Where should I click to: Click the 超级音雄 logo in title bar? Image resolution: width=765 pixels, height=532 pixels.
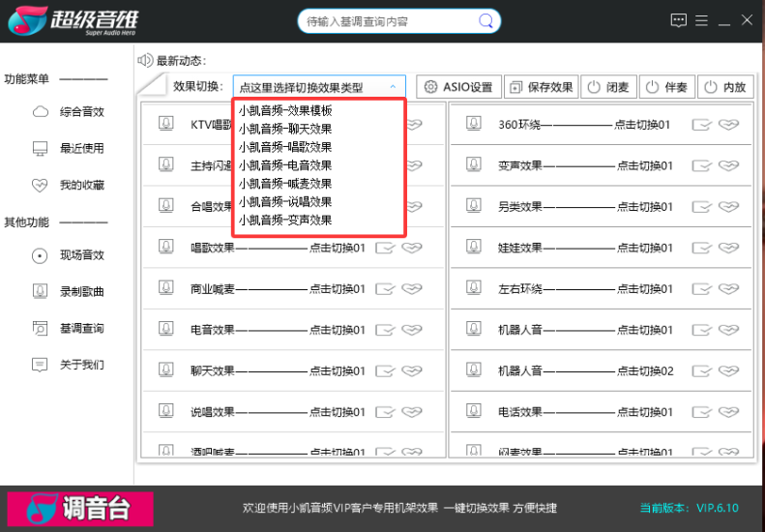tap(74, 20)
